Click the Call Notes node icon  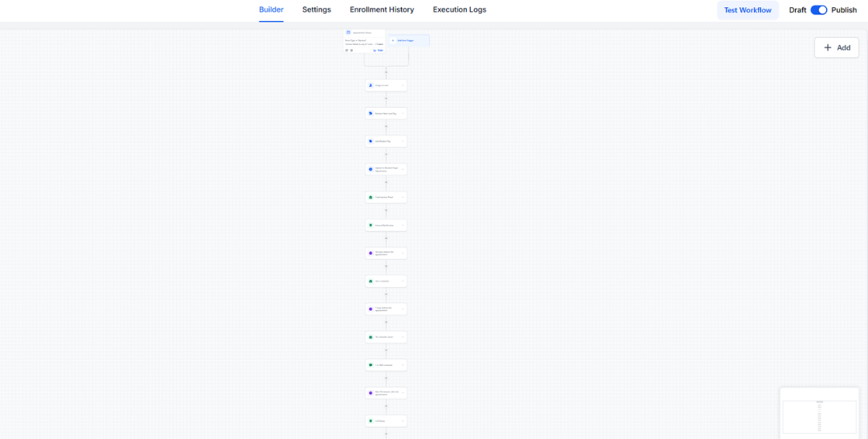[371, 421]
